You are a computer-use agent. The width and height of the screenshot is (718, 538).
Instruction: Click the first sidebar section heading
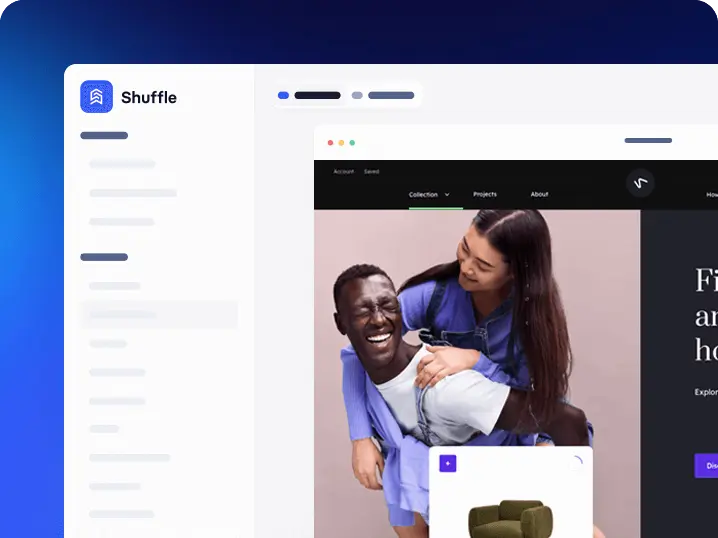click(x=104, y=135)
